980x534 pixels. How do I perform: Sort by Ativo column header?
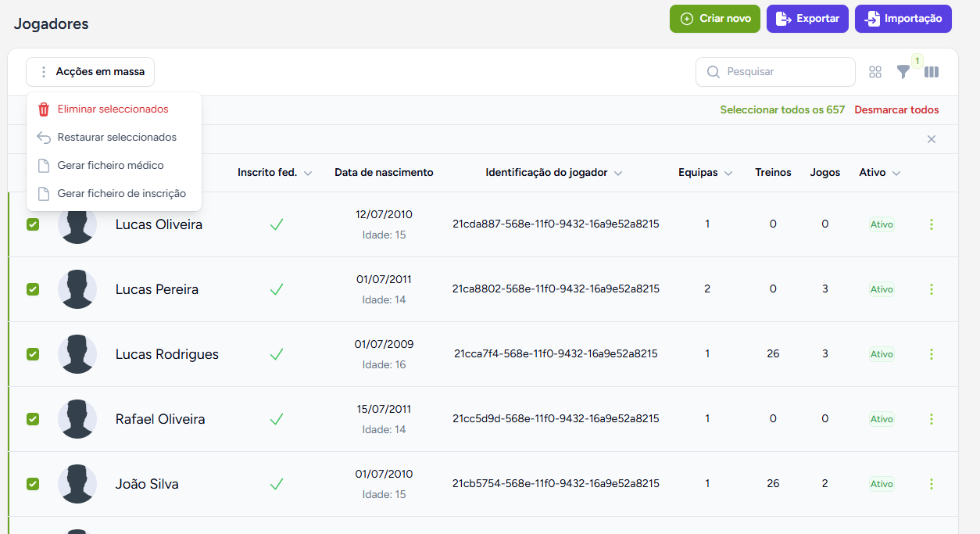(880, 173)
